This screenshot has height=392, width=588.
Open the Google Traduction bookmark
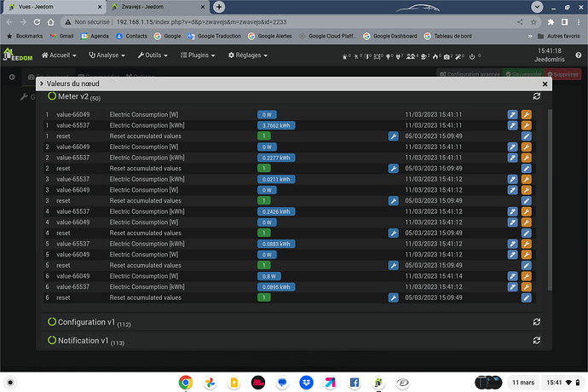[215, 36]
